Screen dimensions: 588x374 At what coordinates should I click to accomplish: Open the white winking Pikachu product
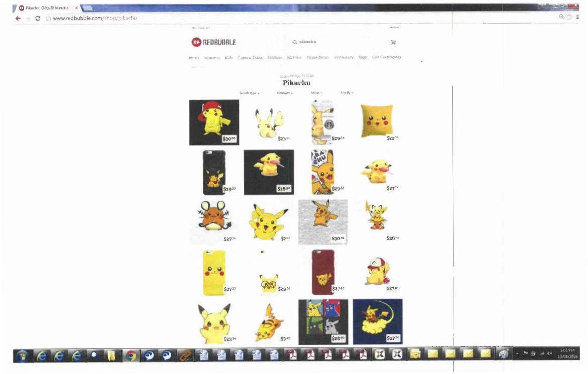point(269,122)
